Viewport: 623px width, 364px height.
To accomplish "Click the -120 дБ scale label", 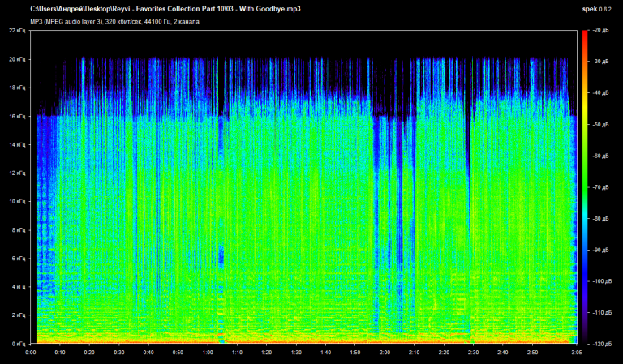I will 603,344.
